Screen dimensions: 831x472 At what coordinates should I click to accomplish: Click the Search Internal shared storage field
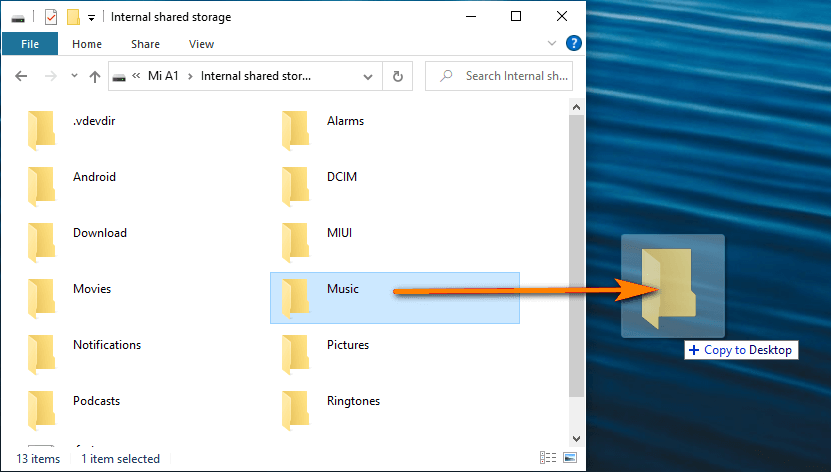[499, 76]
